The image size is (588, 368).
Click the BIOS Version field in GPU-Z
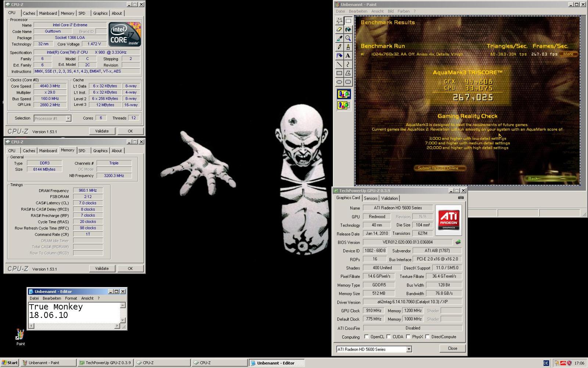coord(408,242)
